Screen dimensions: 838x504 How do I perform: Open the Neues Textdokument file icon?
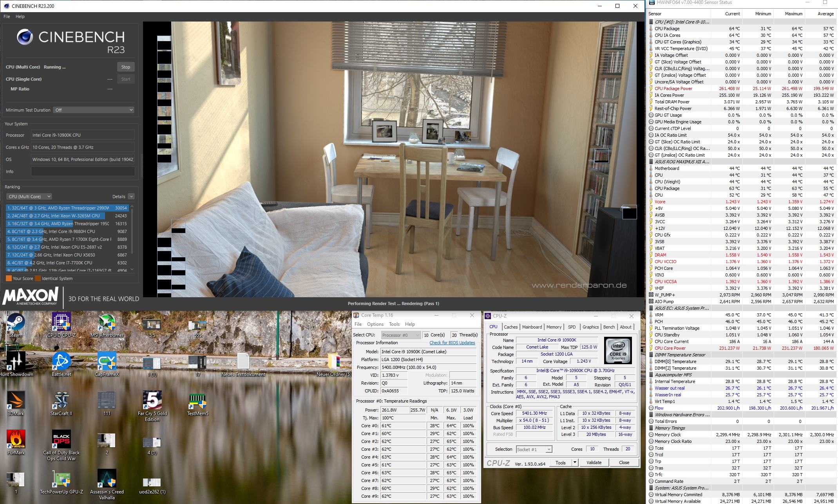(243, 361)
